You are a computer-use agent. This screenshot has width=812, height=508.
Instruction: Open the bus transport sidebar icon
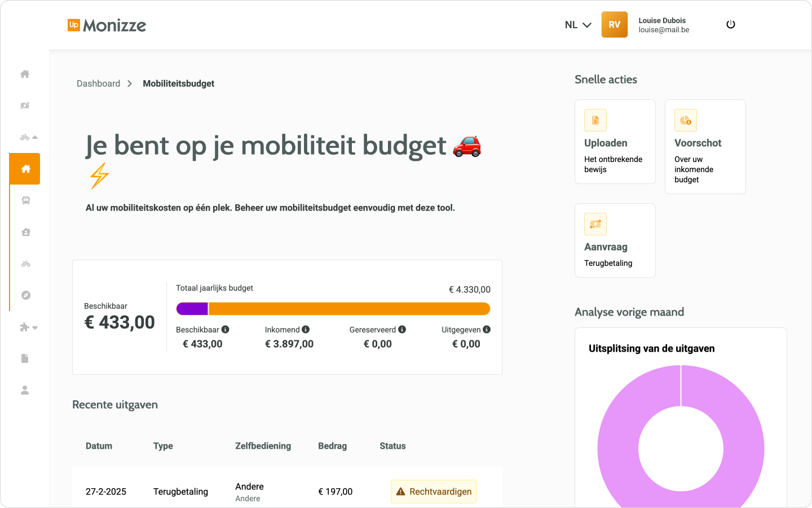point(26,200)
